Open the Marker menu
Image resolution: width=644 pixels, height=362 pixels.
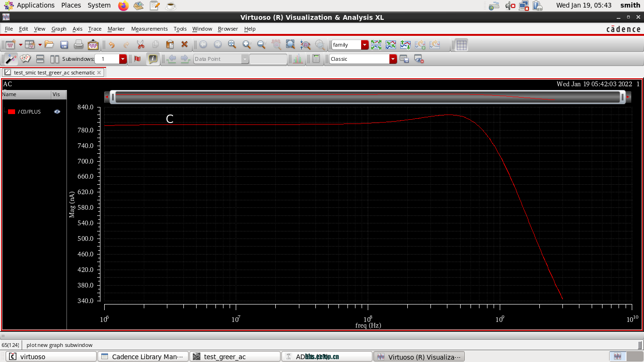(x=116, y=29)
